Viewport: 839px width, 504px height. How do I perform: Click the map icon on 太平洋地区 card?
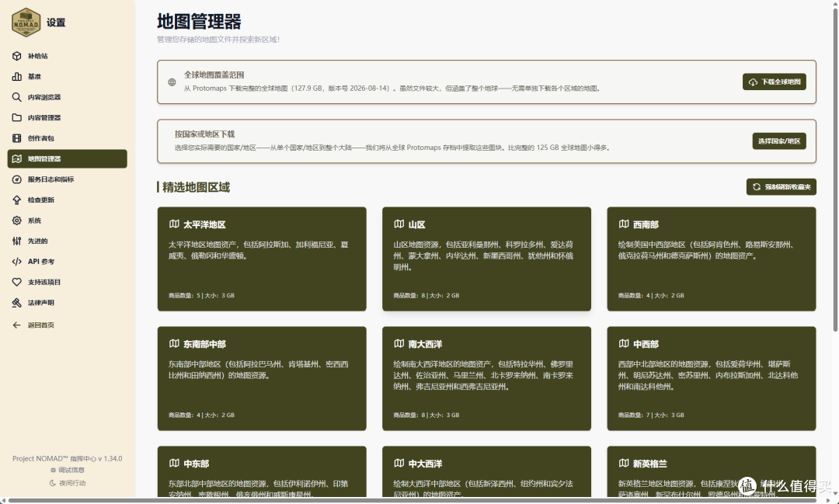174,224
